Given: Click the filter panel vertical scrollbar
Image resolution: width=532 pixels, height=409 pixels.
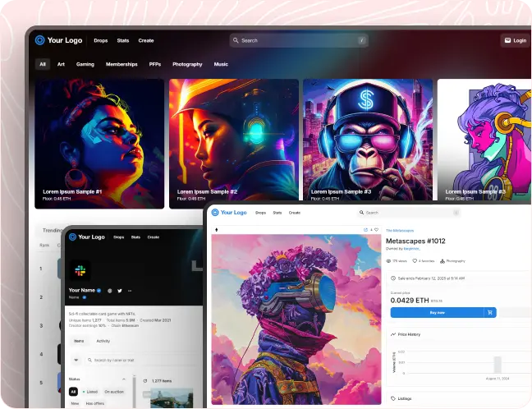Looking at the screenshot, I should [134, 391].
